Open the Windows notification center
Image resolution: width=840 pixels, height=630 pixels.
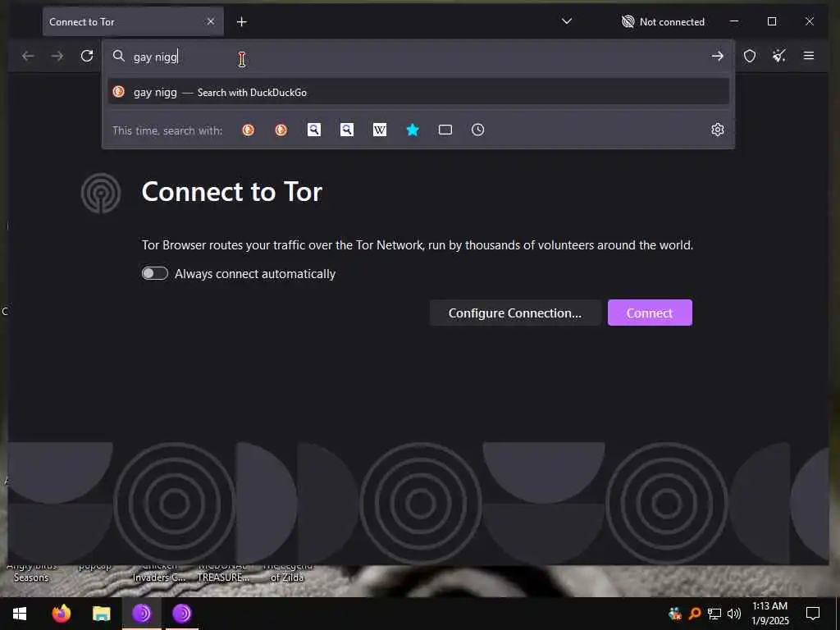click(x=813, y=614)
